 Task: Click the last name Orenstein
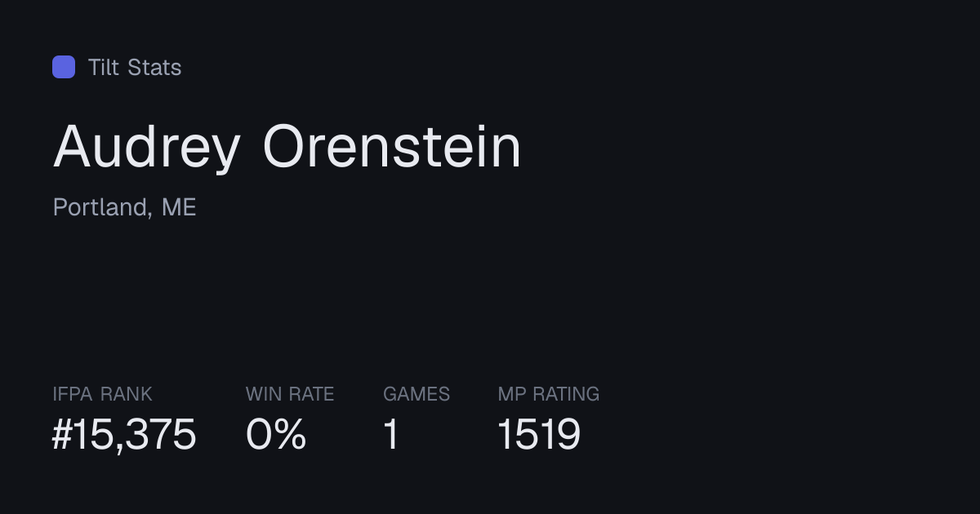(x=392, y=147)
